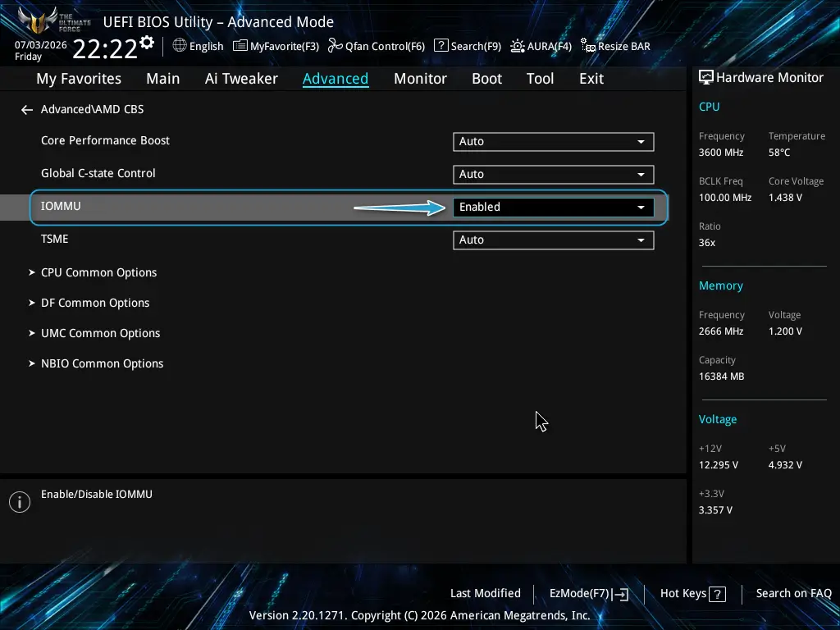This screenshot has width=840, height=630.
Task: Click the Memory capacity 16384 MB
Action: 721,377
